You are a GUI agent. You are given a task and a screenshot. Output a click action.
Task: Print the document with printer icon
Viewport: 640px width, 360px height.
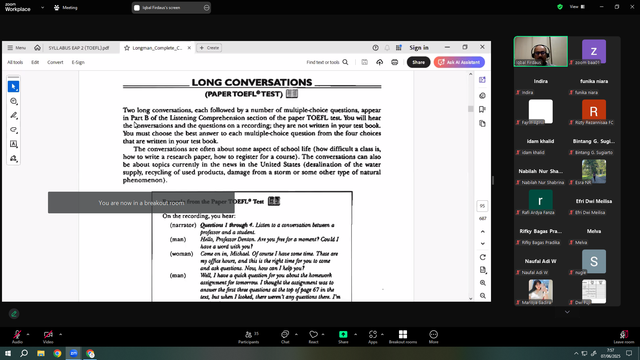[394, 62]
